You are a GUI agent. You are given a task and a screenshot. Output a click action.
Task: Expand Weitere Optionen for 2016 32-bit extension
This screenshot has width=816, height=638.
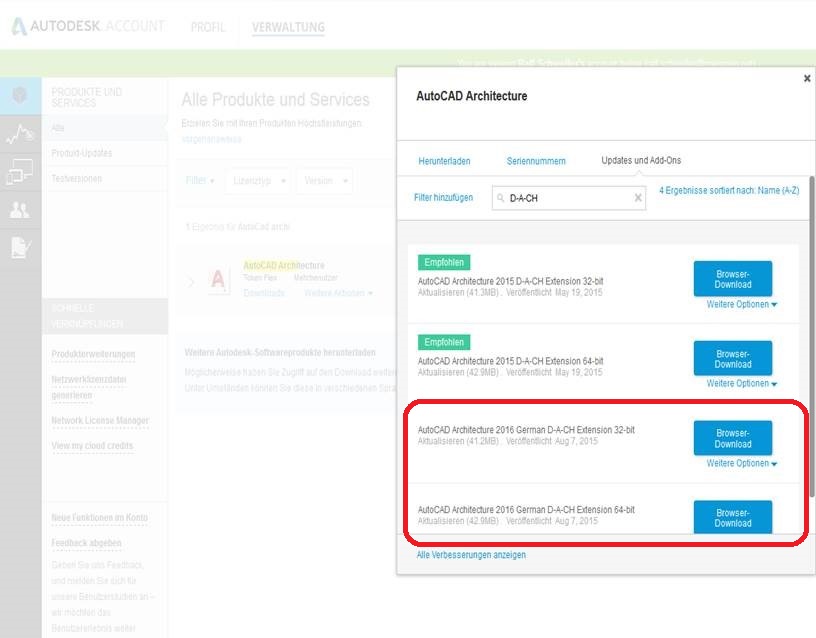pyautogui.click(x=741, y=463)
